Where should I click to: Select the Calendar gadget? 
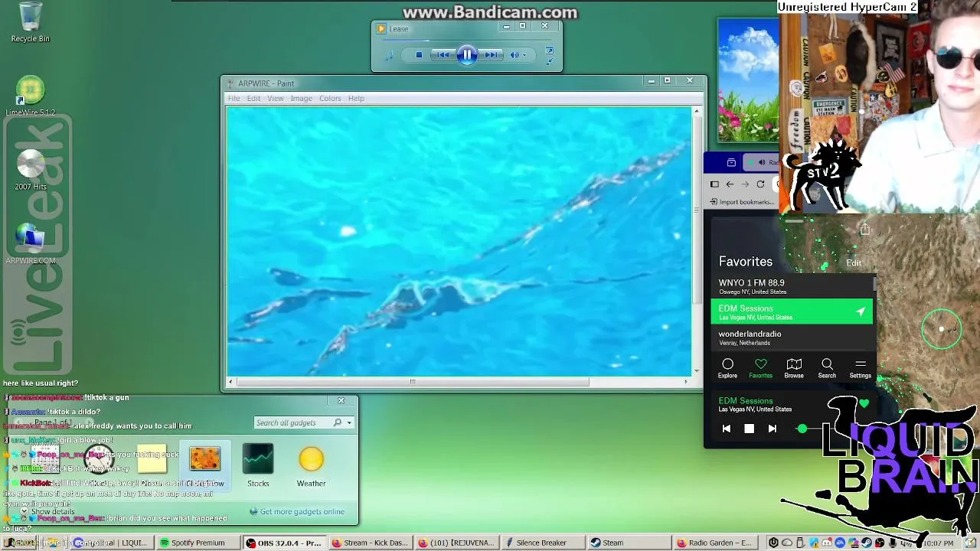(46, 459)
